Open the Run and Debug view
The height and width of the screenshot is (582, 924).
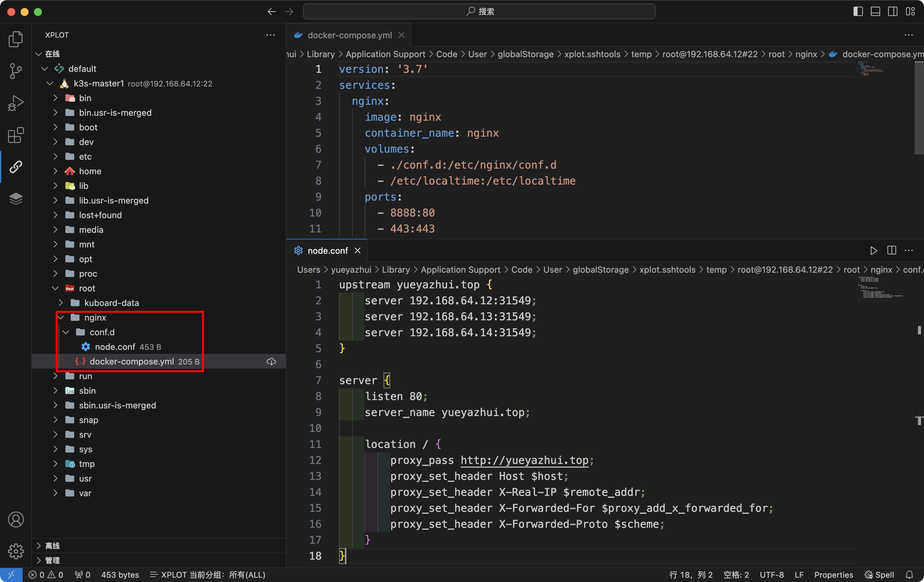[x=16, y=103]
